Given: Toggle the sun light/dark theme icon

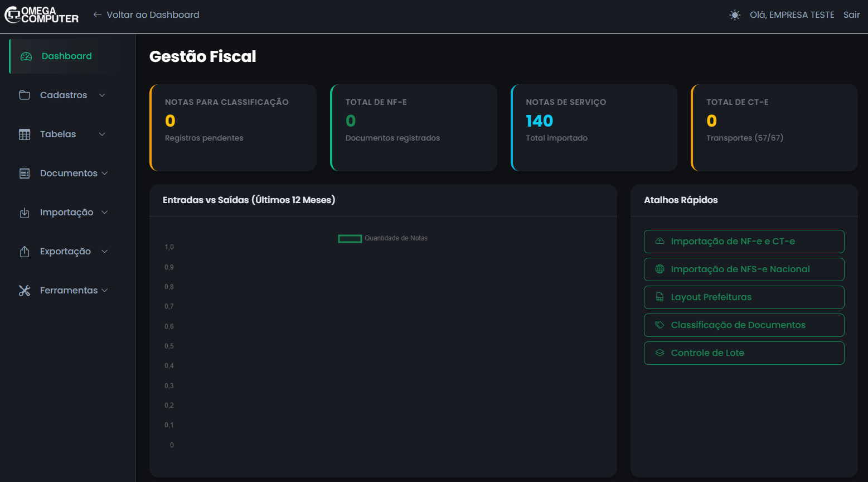Looking at the screenshot, I should coord(735,15).
